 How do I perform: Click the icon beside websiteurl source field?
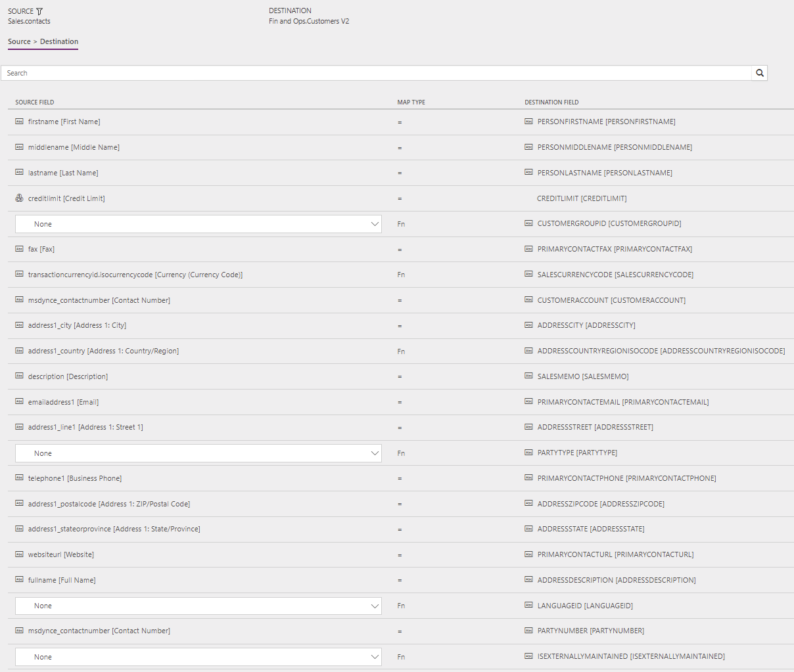(20, 554)
